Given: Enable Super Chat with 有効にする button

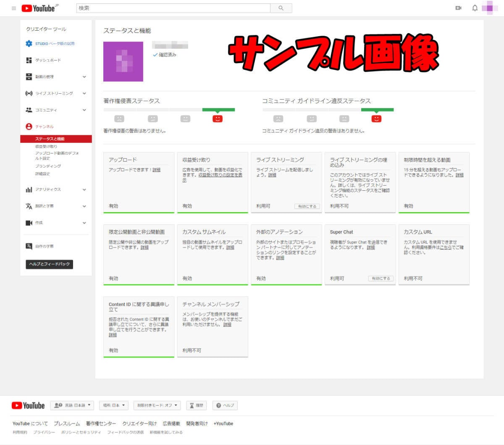Looking at the screenshot, I should [381, 279].
